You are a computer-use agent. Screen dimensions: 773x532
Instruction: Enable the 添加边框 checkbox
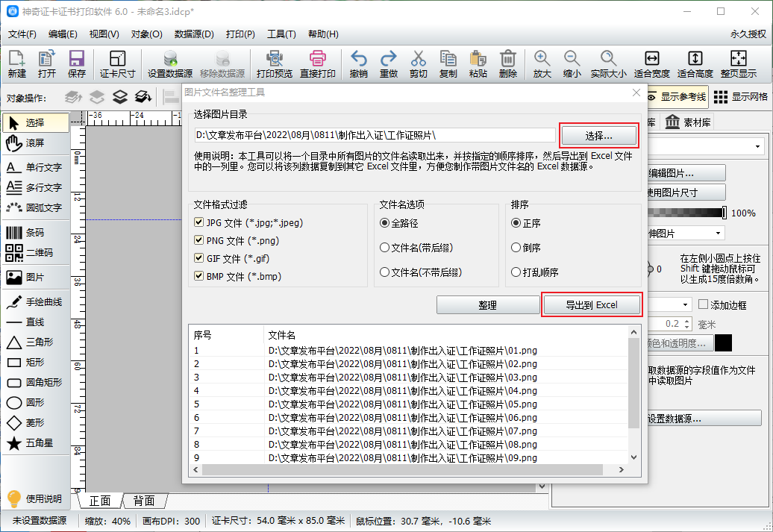pyautogui.click(x=704, y=304)
